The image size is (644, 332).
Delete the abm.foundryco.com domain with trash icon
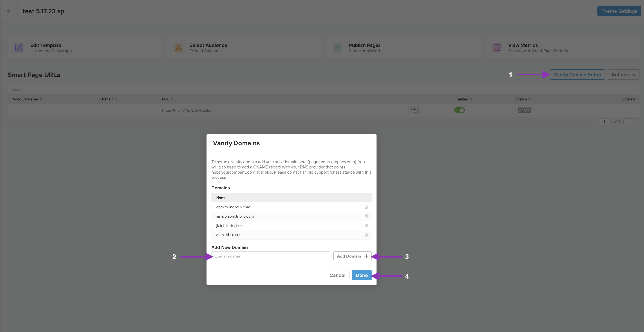click(x=366, y=207)
